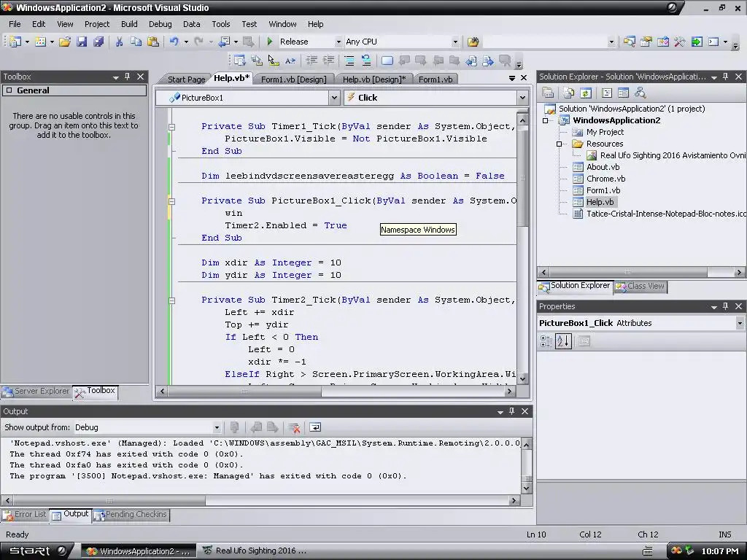
Task: Click the Increase Indent icon
Action: point(329,61)
